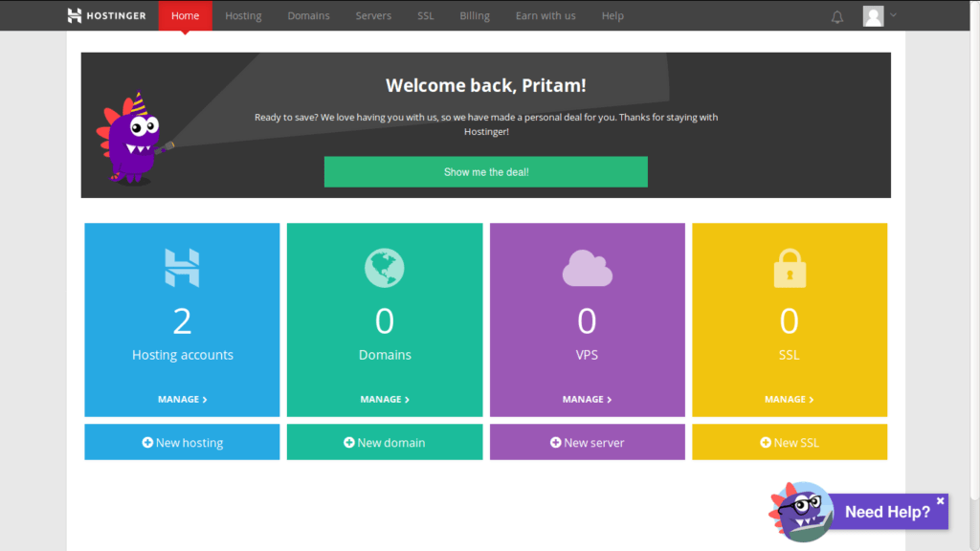The image size is (980, 551).
Task: Click the cloud VPS icon
Action: coord(587,269)
